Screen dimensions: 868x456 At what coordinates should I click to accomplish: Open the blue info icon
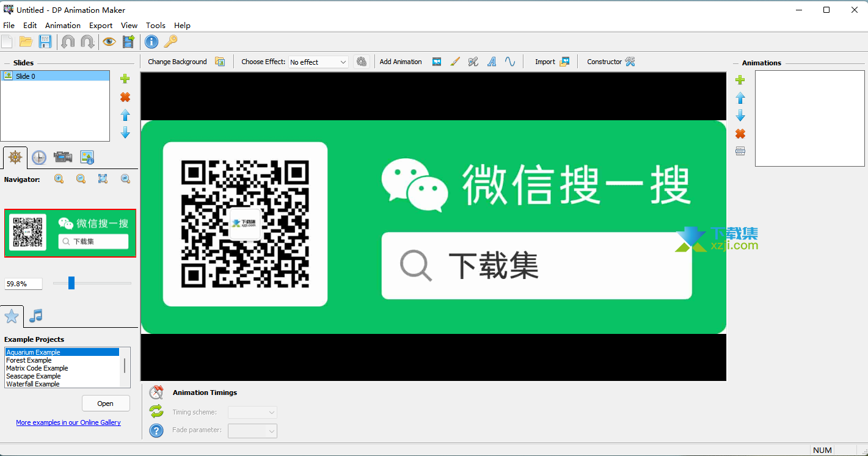pos(151,42)
